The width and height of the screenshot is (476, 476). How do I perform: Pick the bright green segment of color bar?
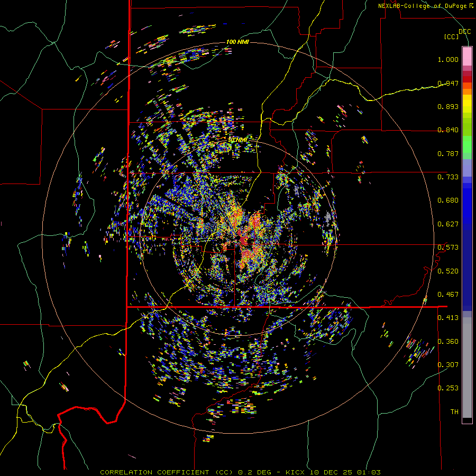[x=467, y=145]
